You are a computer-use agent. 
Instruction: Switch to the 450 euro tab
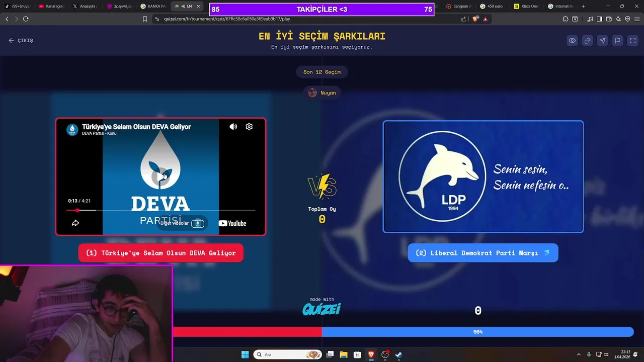493,6
